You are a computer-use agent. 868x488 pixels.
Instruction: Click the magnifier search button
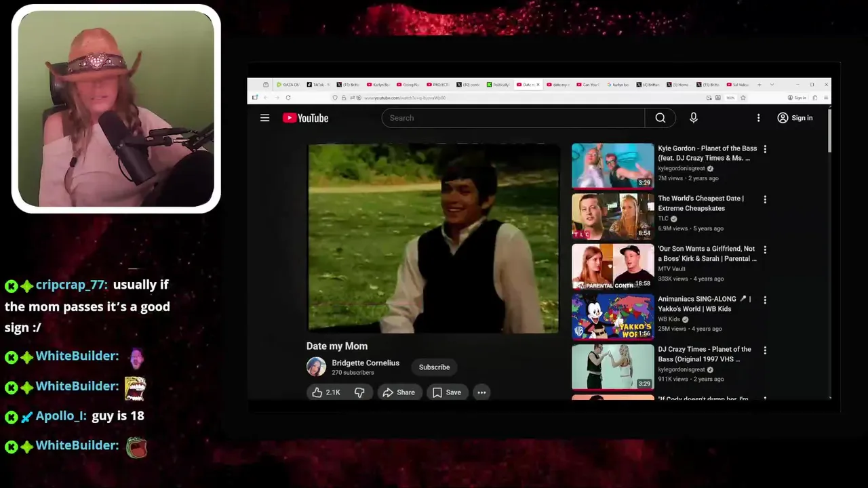click(660, 118)
